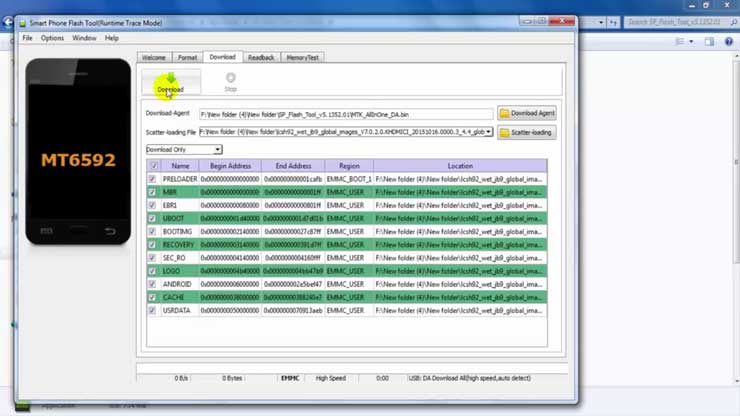Click the Explorer refresh address button
Screen dimensions: 740x416
[x=613, y=22]
